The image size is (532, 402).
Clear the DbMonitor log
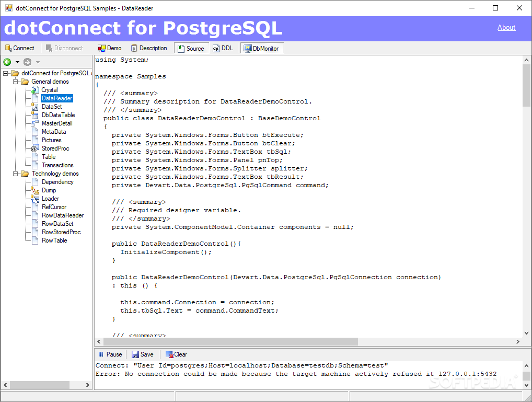click(177, 354)
